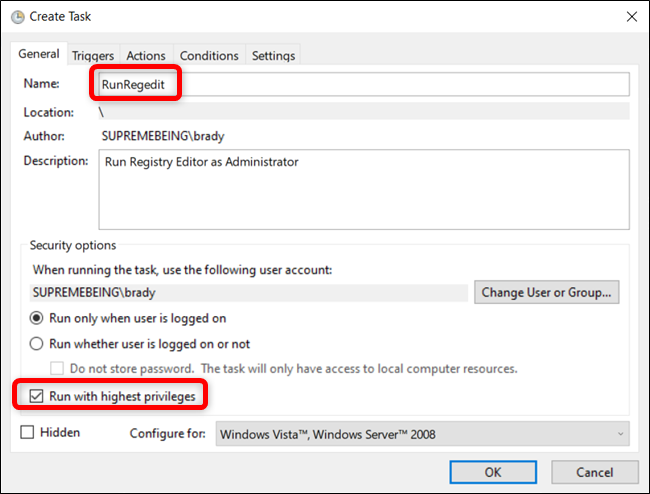Image resolution: width=650 pixels, height=494 pixels.
Task: Open the Triggers tab
Action: click(93, 56)
